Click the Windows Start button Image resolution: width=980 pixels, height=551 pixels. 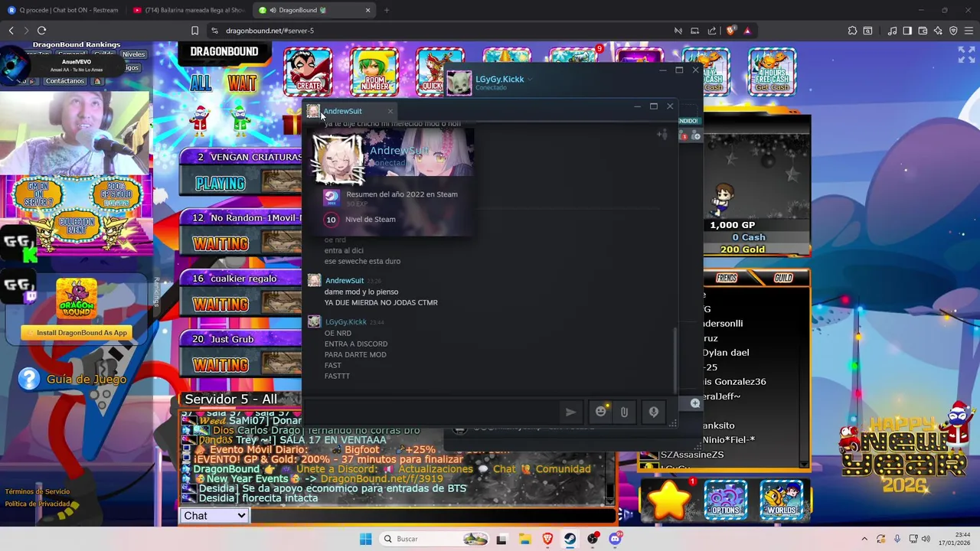click(x=365, y=539)
